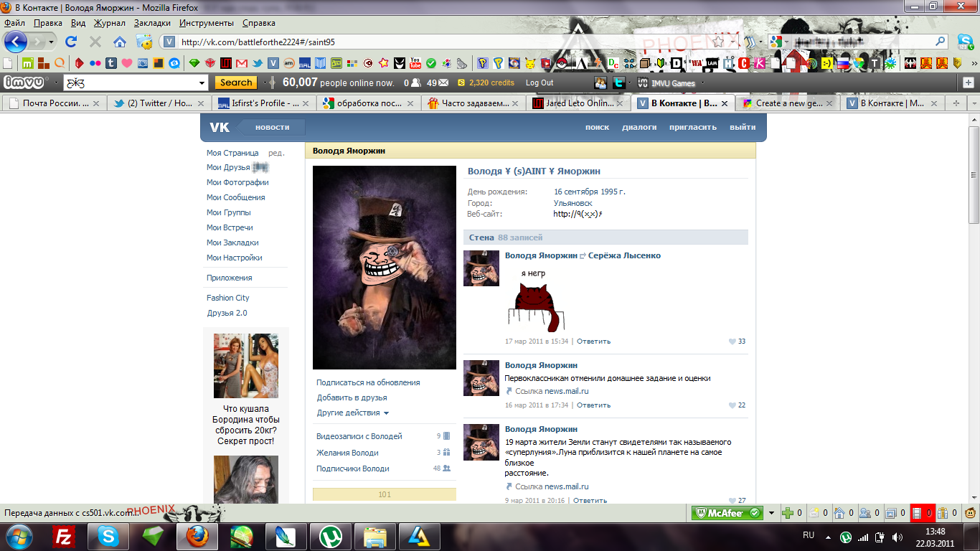Open the Инструменты menu
980x551 pixels.
click(207, 23)
